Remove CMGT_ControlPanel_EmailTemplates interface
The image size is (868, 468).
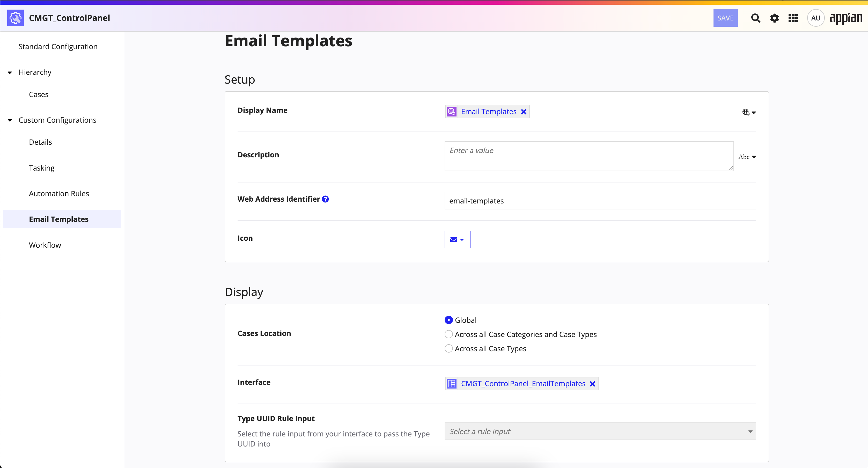[593, 384]
